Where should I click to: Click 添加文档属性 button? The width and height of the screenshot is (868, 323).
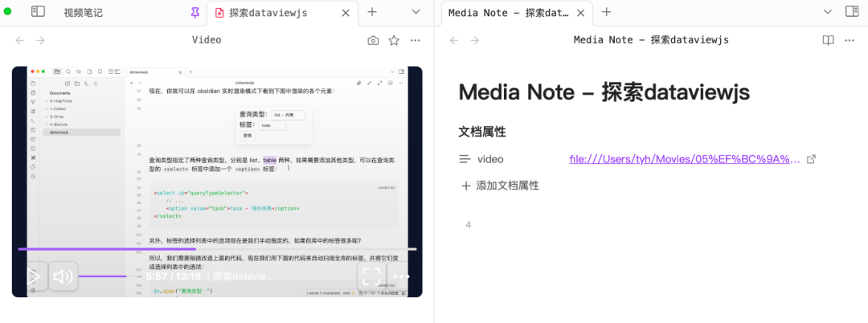coord(501,186)
